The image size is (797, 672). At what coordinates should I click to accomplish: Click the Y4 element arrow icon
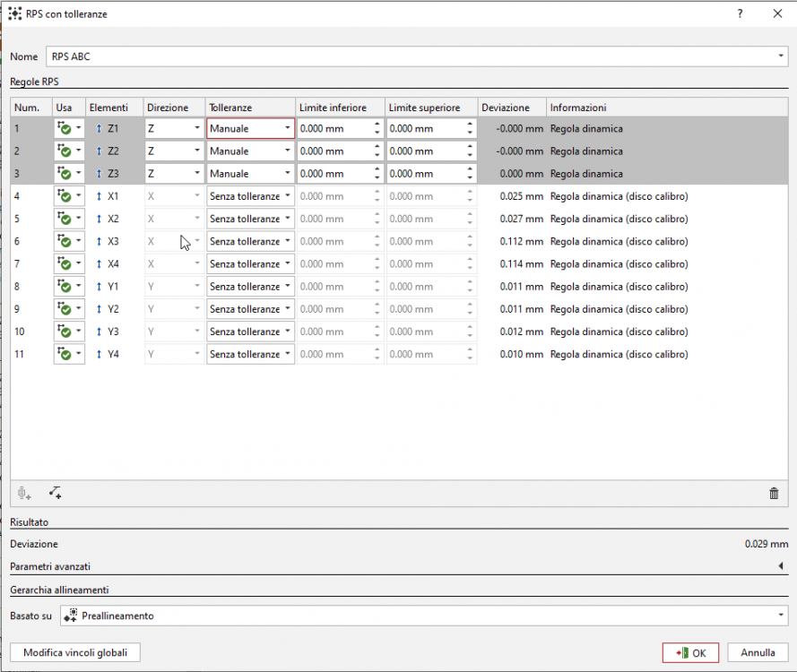[x=99, y=355]
